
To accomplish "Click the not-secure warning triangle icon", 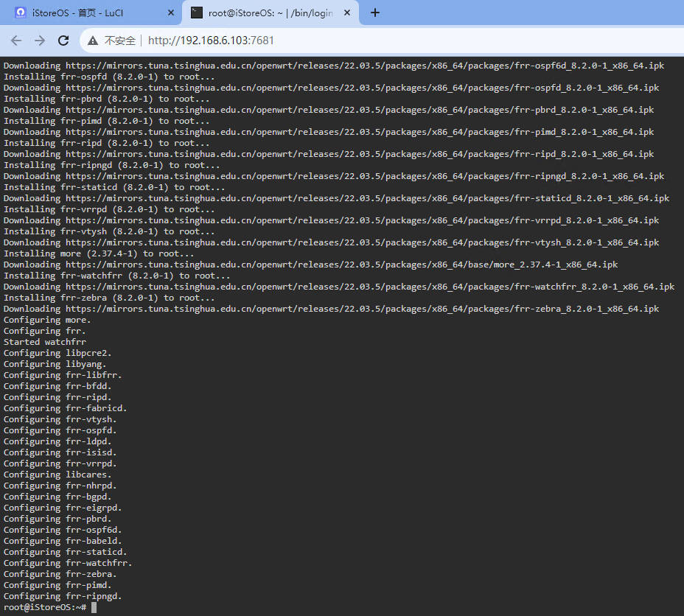I will click(92, 41).
